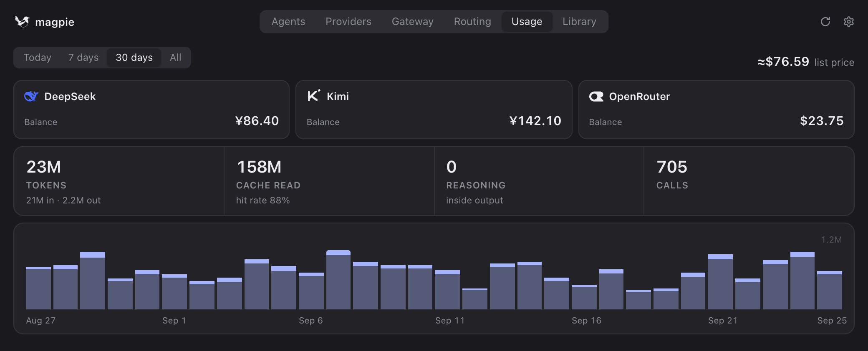Select the Usage tab
The image size is (868, 351).
[x=527, y=22]
